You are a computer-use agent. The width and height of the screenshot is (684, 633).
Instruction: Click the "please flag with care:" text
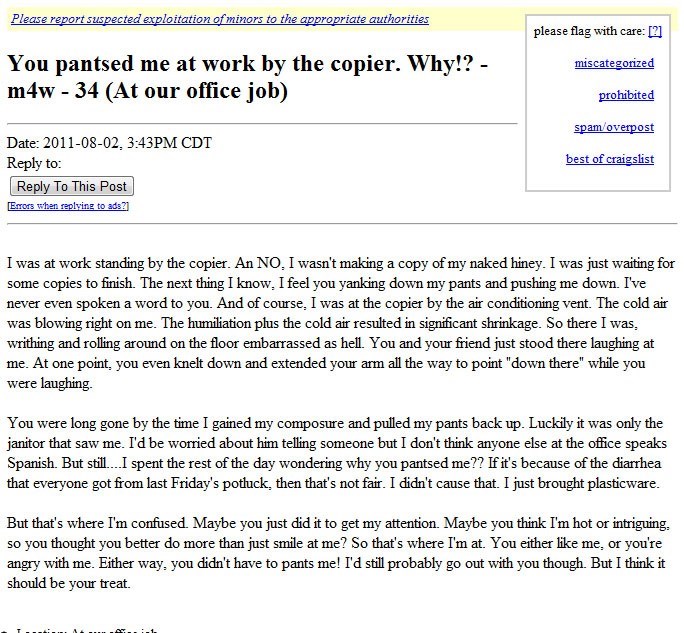click(x=589, y=31)
